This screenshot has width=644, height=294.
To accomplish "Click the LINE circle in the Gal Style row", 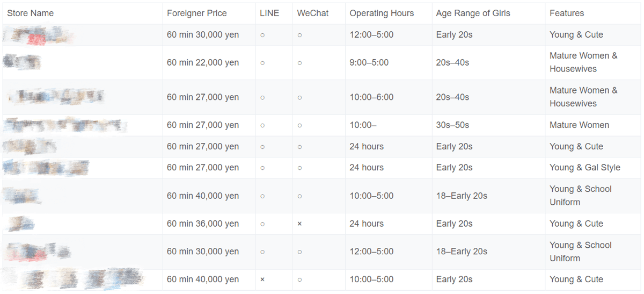I will coord(262,168).
